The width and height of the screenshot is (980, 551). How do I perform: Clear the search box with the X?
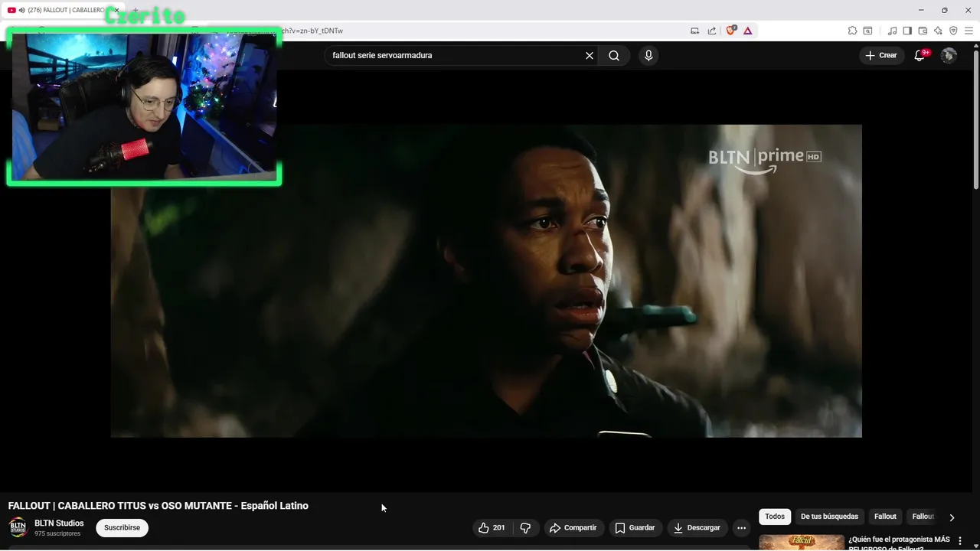[x=590, y=56]
